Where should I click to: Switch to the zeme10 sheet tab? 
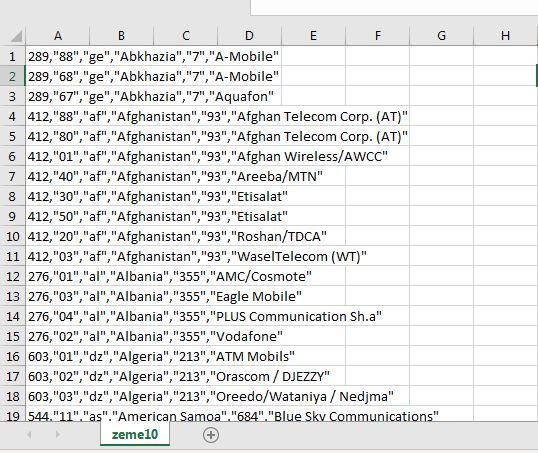pyautogui.click(x=135, y=434)
